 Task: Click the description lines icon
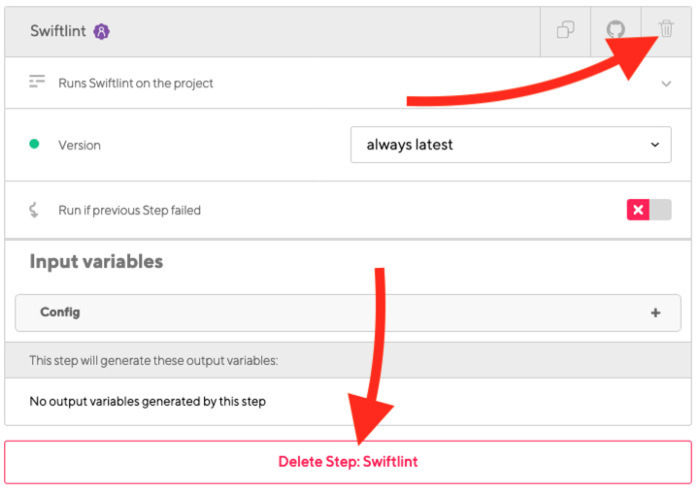pyautogui.click(x=37, y=83)
